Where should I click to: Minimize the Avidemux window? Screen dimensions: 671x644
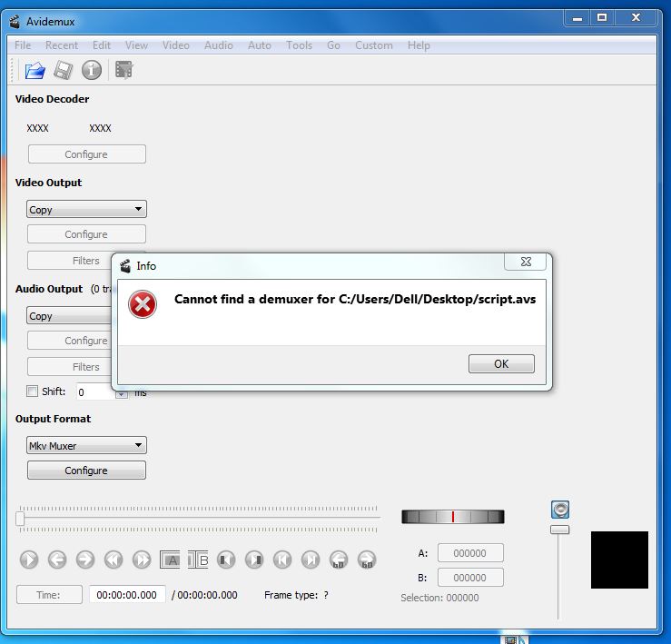[x=577, y=18]
